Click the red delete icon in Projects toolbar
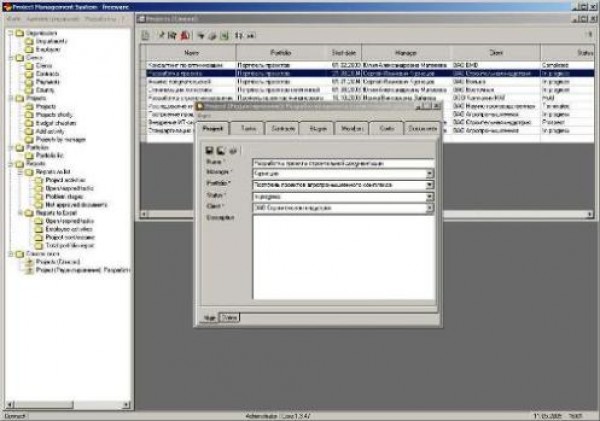The width and height of the screenshot is (600, 421). (185, 36)
